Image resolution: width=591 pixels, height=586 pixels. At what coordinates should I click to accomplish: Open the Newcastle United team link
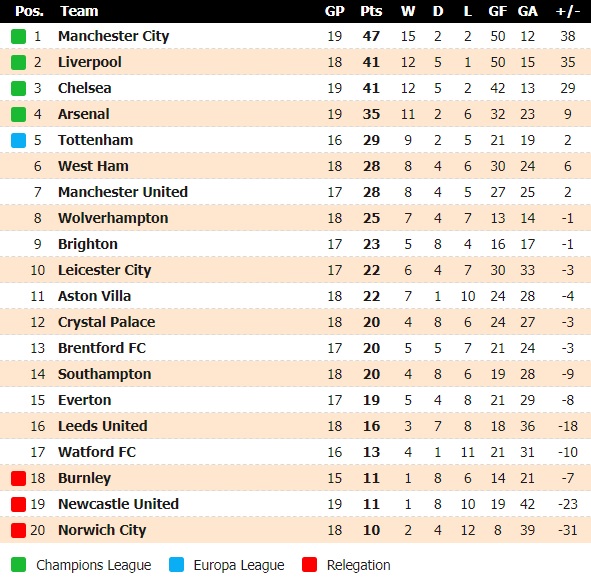click(118, 504)
